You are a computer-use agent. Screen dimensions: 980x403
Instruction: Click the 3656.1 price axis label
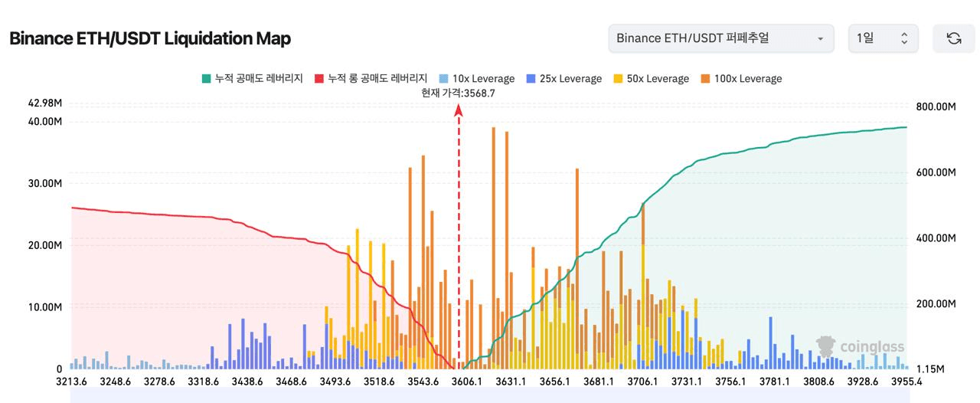click(x=554, y=381)
